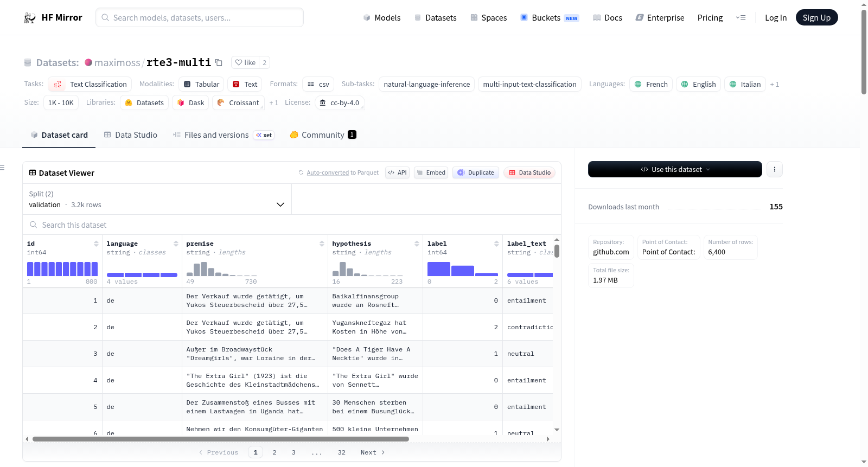The width and height of the screenshot is (868, 467).
Task: Open the Split validation dropdown
Action: point(157,199)
